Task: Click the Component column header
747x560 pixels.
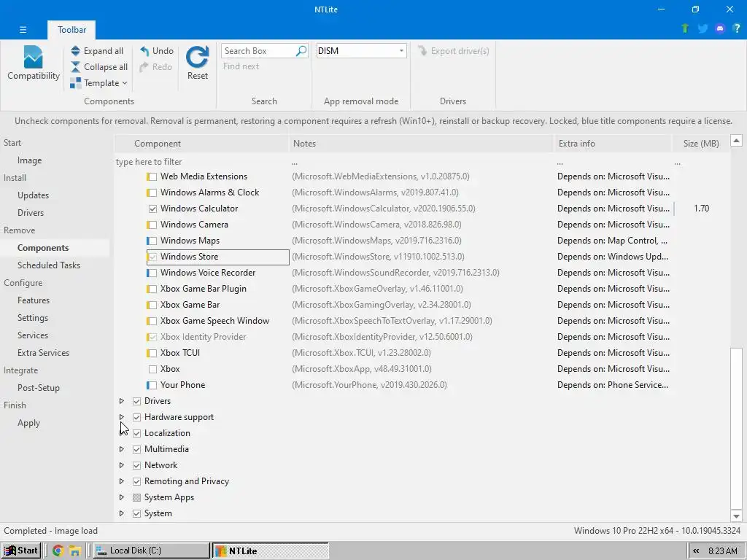Action: click(201, 144)
